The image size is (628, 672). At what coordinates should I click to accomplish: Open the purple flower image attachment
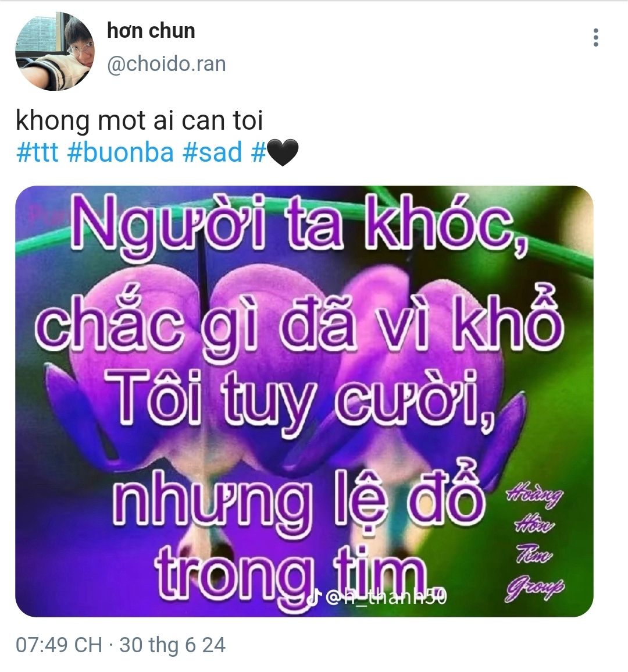[304, 401]
